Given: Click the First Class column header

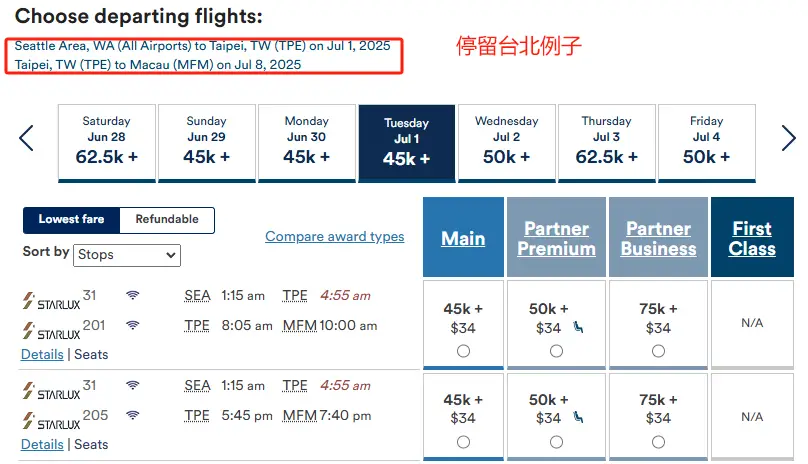Looking at the screenshot, I should tap(752, 239).
